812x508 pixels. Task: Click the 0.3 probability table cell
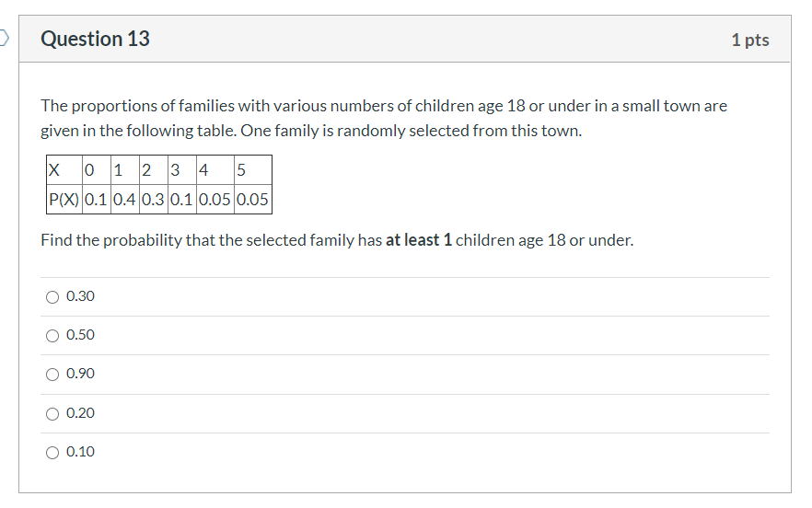pyautogui.click(x=153, y=200)
